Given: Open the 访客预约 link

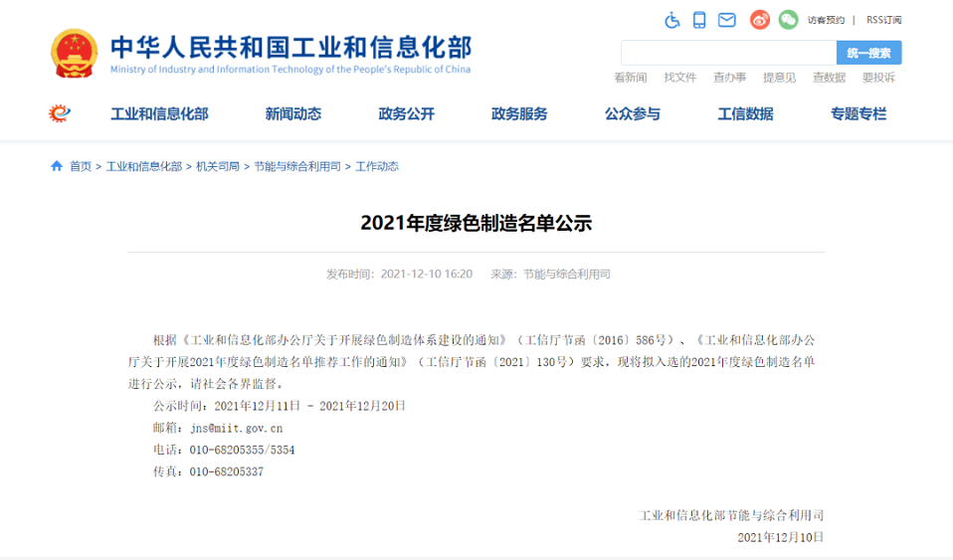Looking at the screenshot, I should tap(826, 20).
